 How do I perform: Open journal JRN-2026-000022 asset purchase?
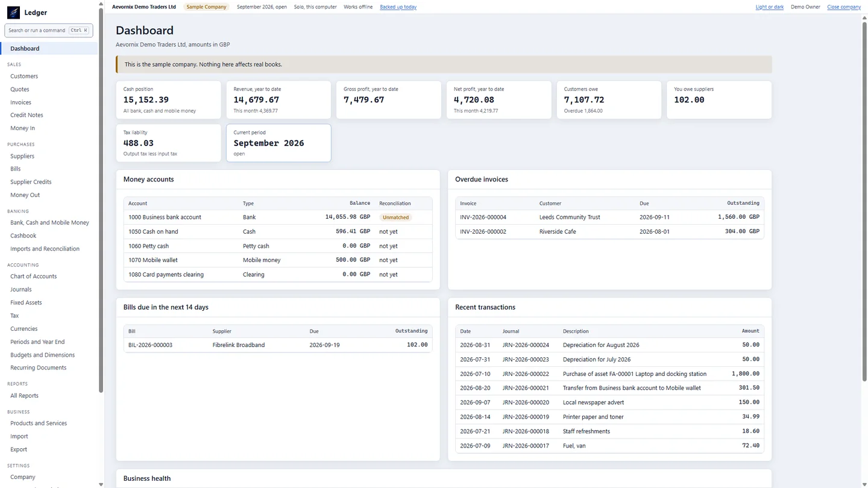pyautogui.click(x=609, y=374)
